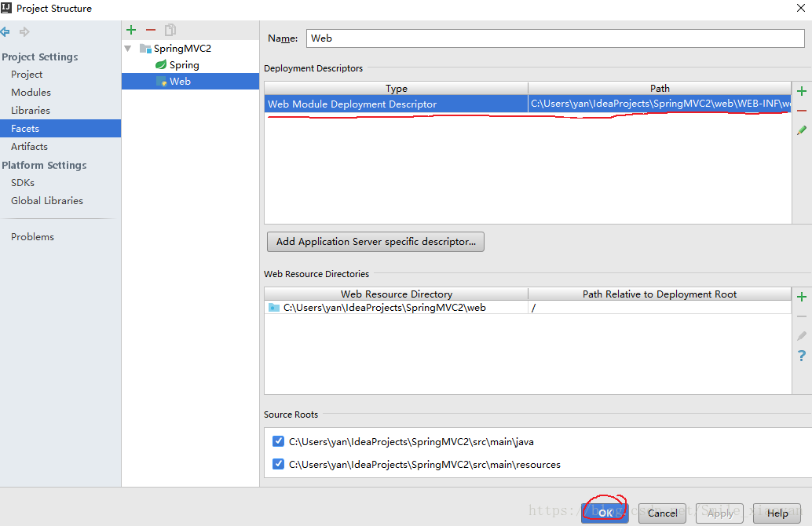Click the "/" relative path cell
This screenshot has width=812, height=526.
(x=660, y=308)
